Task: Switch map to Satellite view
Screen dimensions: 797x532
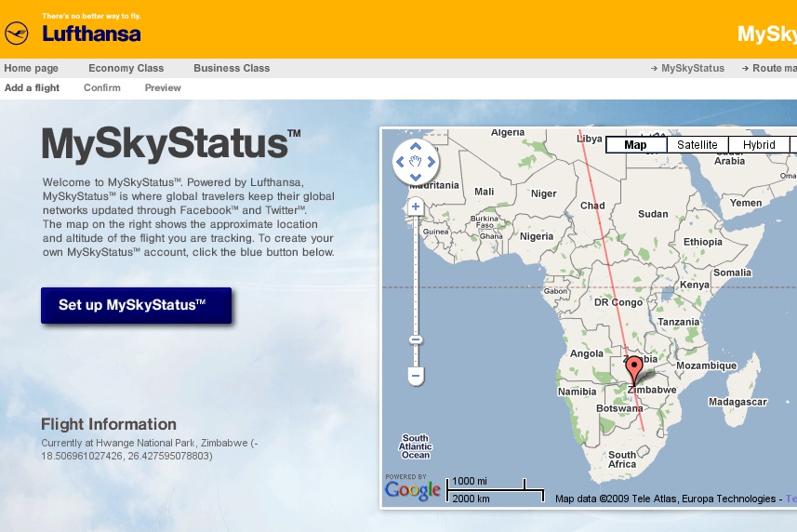Action: click(x=697, y=145)
